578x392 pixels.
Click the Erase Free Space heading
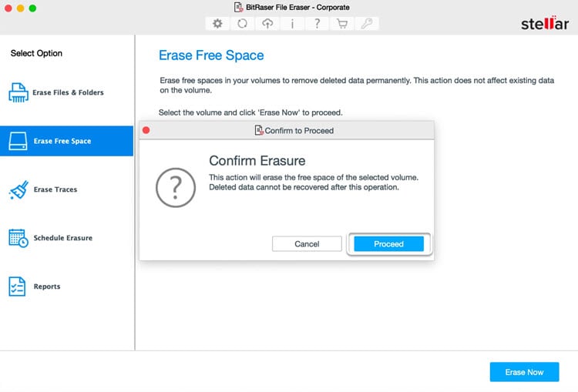point(211,55)
